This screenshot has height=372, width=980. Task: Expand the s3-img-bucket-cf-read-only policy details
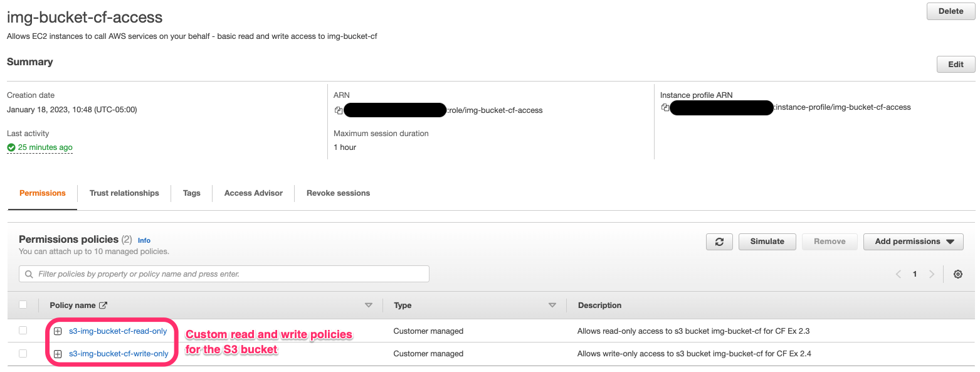58,331
